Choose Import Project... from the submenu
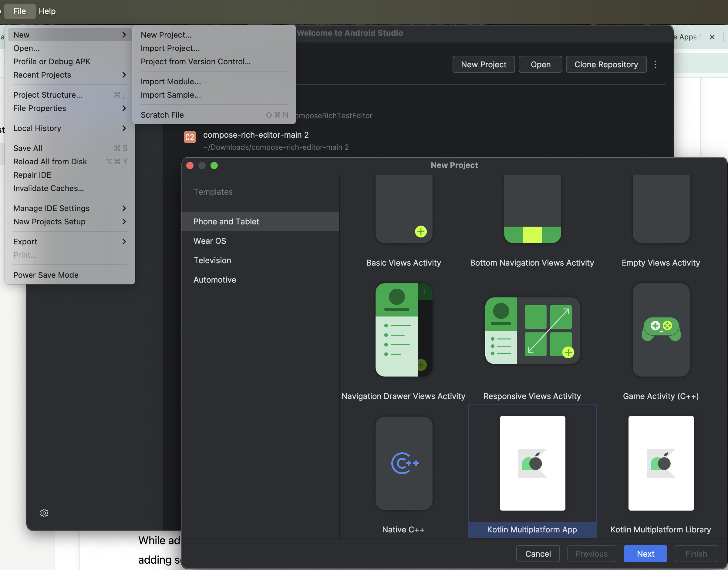The width and height of the screenshot is (728, 570). pos(214,48)
